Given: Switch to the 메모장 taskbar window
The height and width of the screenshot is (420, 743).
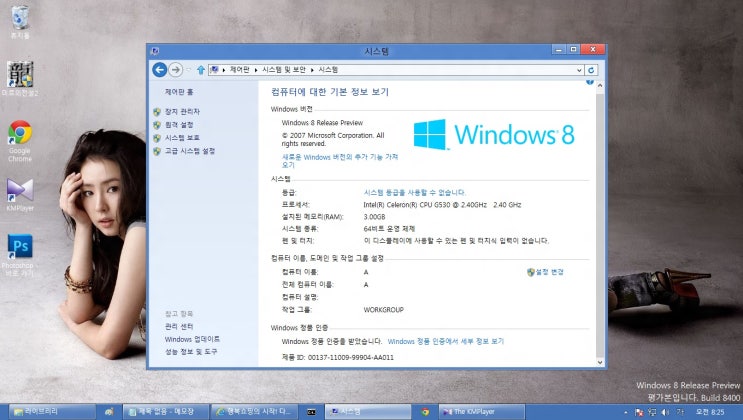Looking at the screenshot, I should 165,412.
